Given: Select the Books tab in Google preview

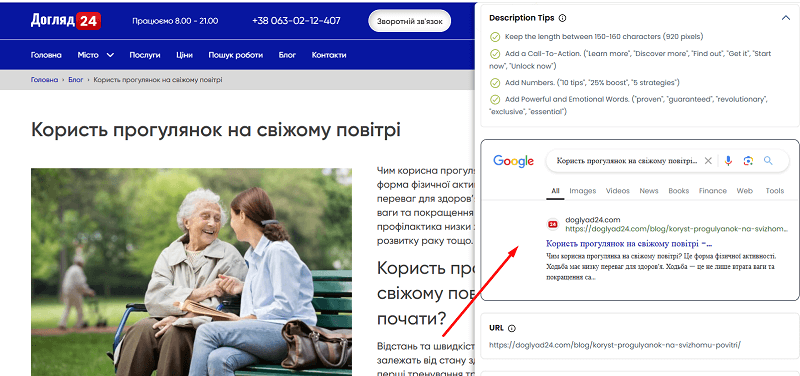Looking at the screenshot, I should coord(679,191).
